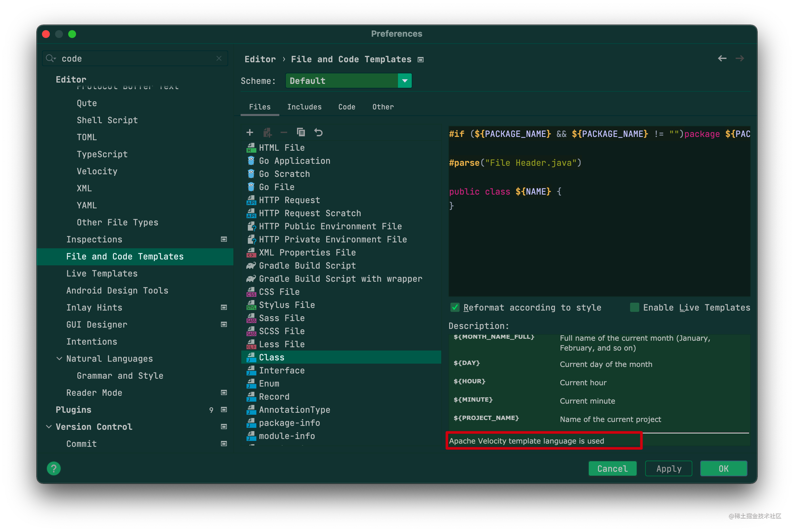The image size is (794, 532).
Task: Select Live Templates in the settings tree
Action: coord(102,274)
